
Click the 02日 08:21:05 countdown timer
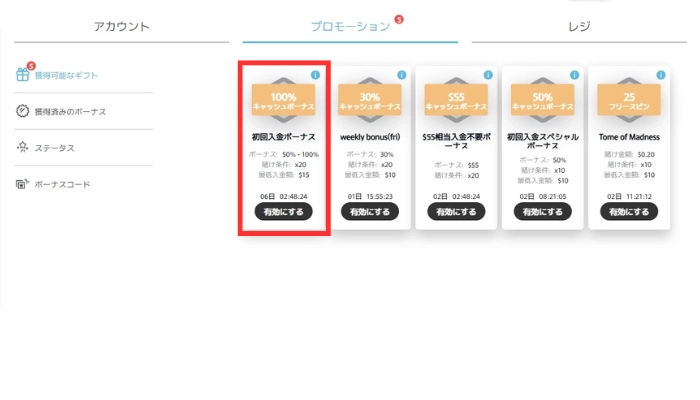[543, 196]
